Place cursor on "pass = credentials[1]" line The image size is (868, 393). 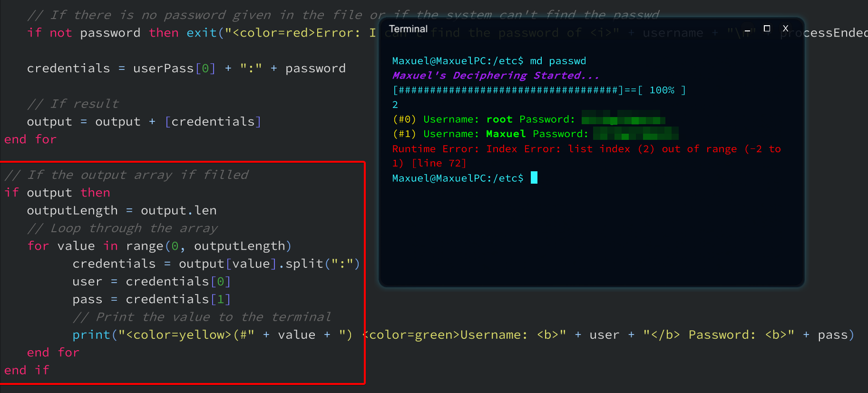point(151,299)
